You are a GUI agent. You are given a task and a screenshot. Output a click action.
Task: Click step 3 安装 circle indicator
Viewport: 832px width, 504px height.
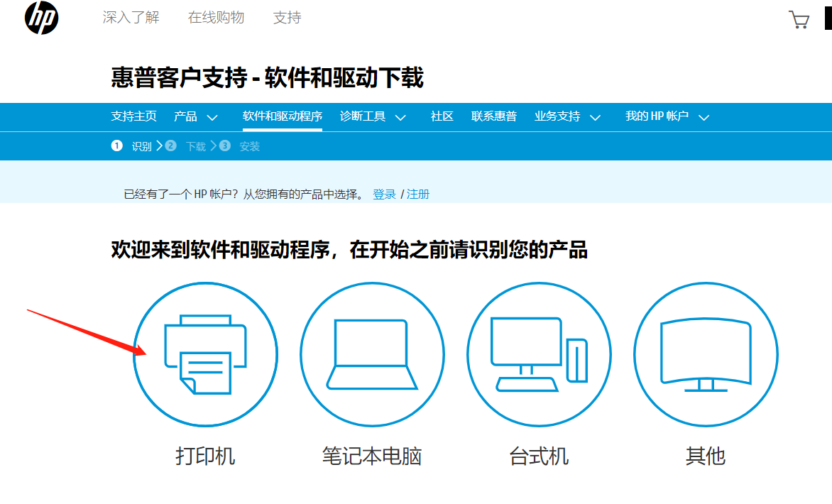224,146
